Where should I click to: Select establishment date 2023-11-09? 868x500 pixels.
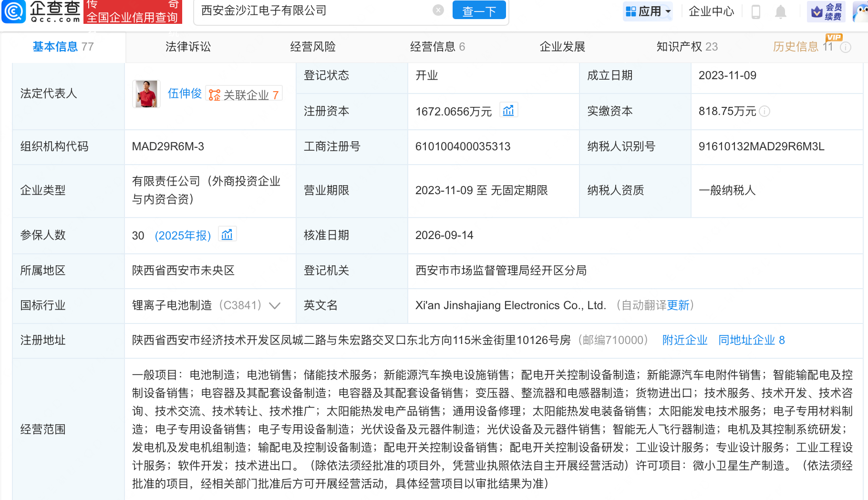tap(727, 75)
